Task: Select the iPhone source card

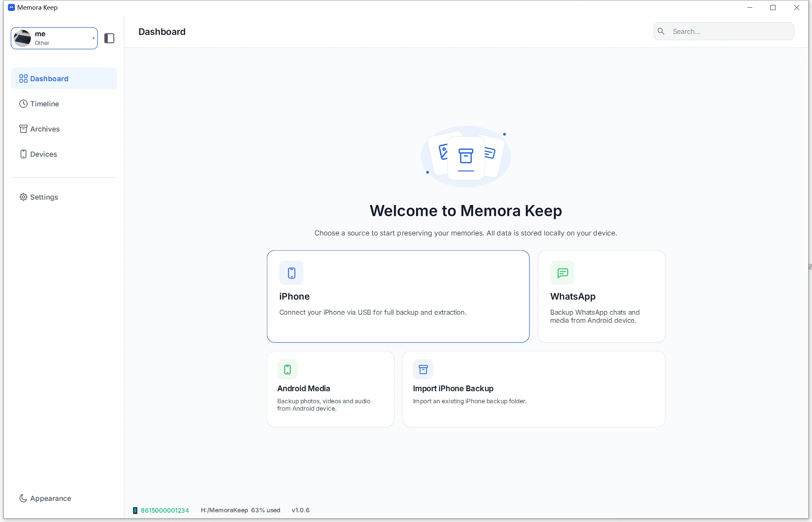Action: click(x=398, y=297)
